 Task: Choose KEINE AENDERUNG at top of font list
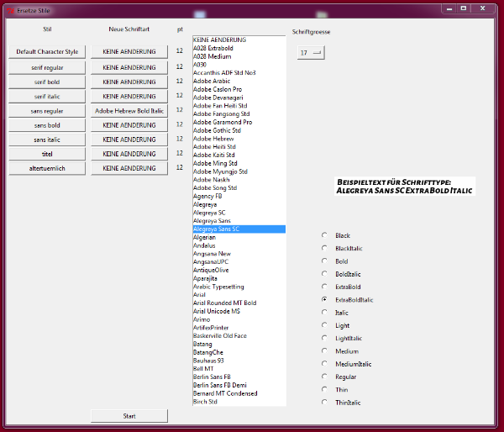(219, 40)
